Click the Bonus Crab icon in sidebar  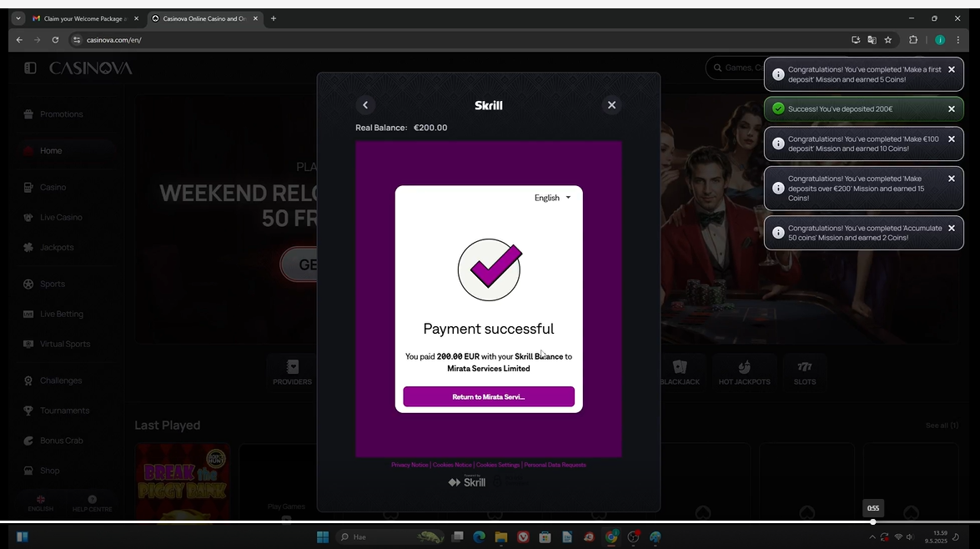coord(28,441)
